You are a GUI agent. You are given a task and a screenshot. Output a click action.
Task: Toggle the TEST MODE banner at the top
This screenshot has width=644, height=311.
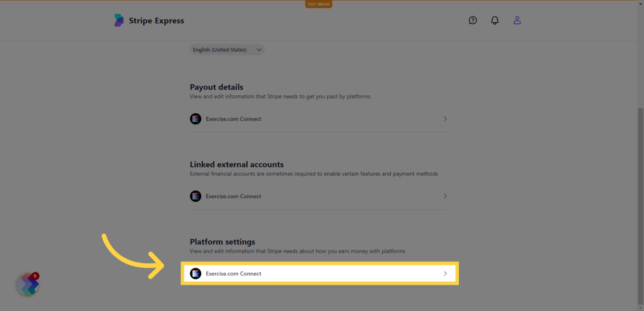click(318, 4)
